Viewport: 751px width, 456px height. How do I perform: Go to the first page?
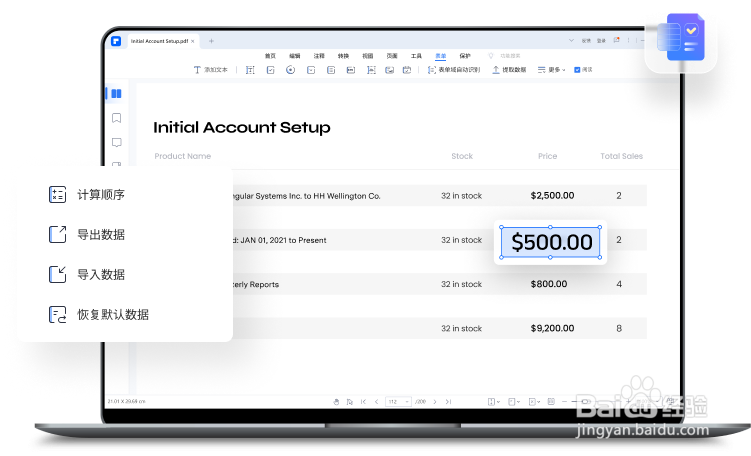[363, 402]
